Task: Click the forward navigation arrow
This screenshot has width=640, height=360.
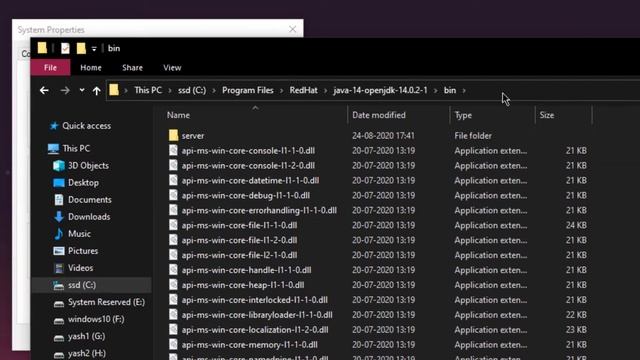Action: (x=65, y=91)
